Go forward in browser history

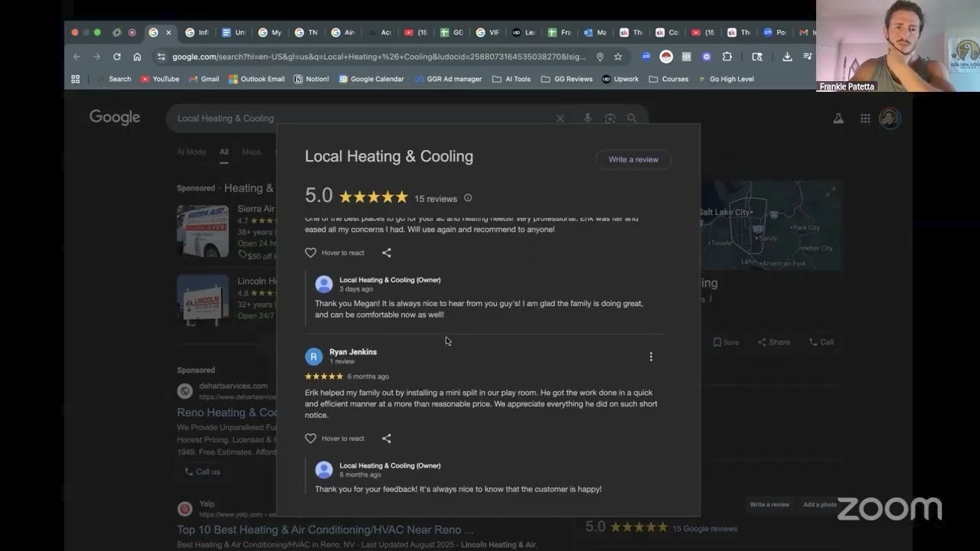tap(96, 57)
